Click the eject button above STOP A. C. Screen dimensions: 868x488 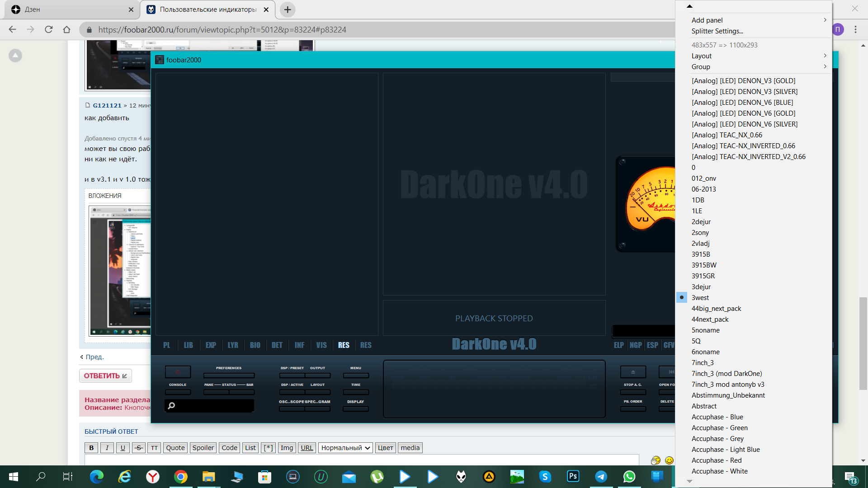pyautogui.click(x=633, y=372)
